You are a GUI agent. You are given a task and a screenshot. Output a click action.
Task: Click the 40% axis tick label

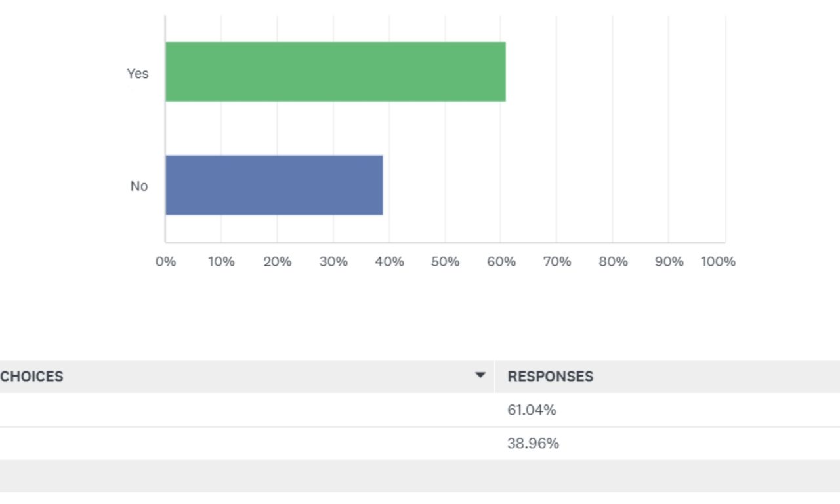[389, 262]
